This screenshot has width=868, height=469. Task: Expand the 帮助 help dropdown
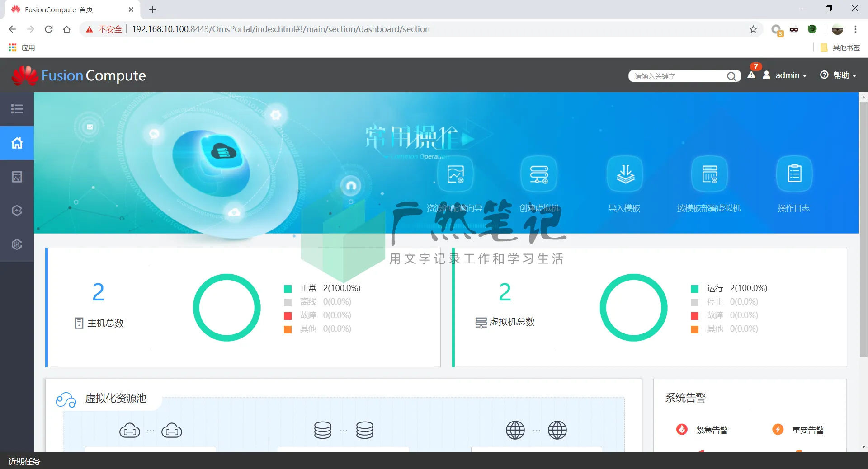tap(854, 76)
